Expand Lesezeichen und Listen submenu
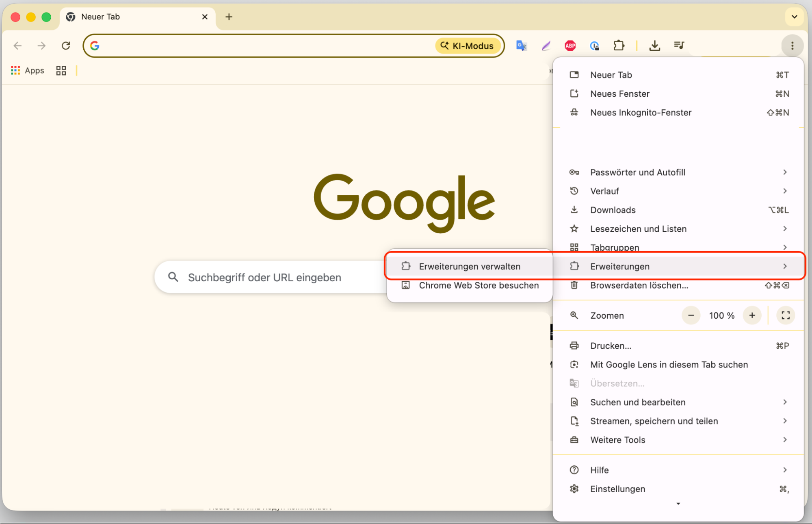 click(x=678, y=229)
